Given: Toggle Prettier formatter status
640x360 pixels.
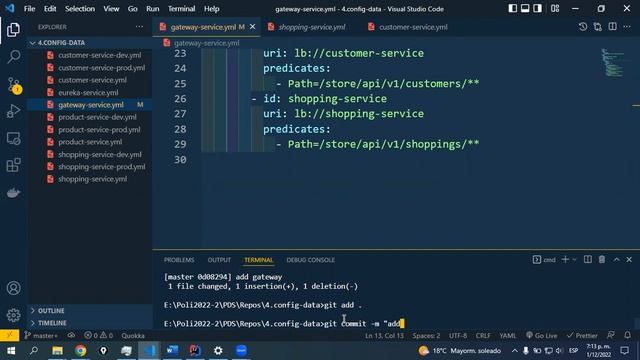Looking at the screenshot, I should (582, 336).
